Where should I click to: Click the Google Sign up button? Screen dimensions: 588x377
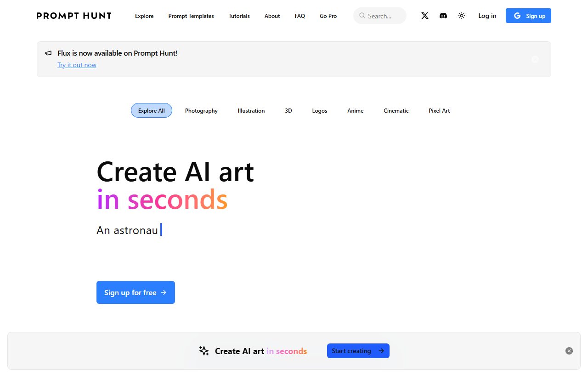[x=528, y=16]
